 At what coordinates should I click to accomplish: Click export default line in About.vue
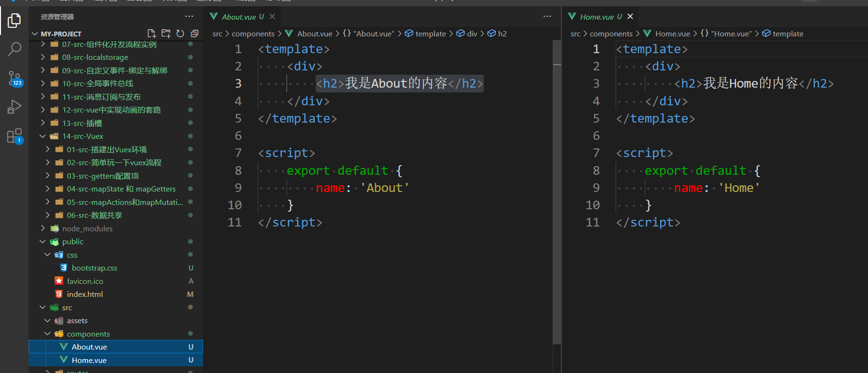point(344,170)
